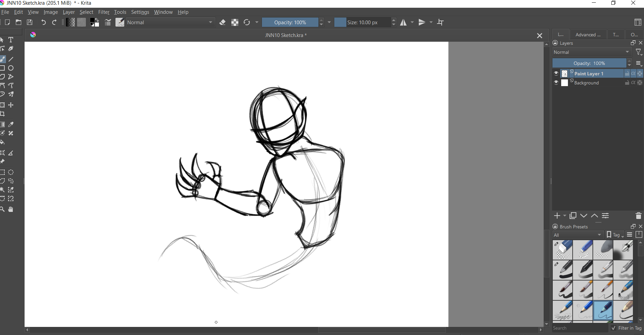Open the opacity slider options arrow
The height and width of the screenshot is (335, 644).
329,23
